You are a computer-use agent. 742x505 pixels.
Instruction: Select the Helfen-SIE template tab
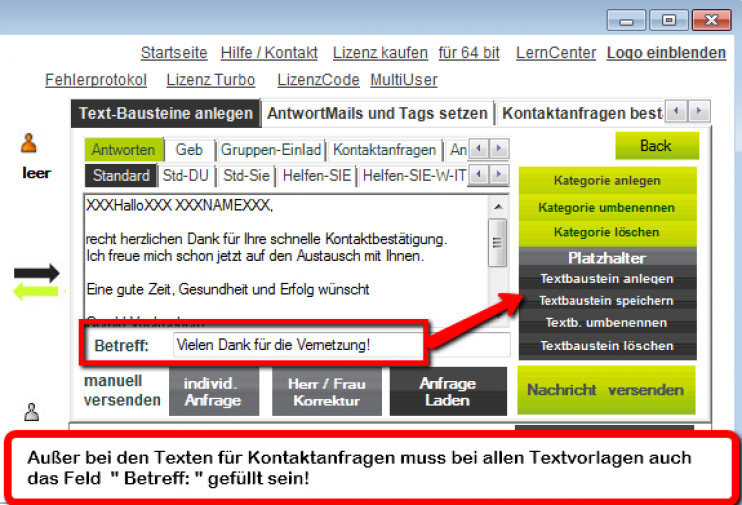317,176
